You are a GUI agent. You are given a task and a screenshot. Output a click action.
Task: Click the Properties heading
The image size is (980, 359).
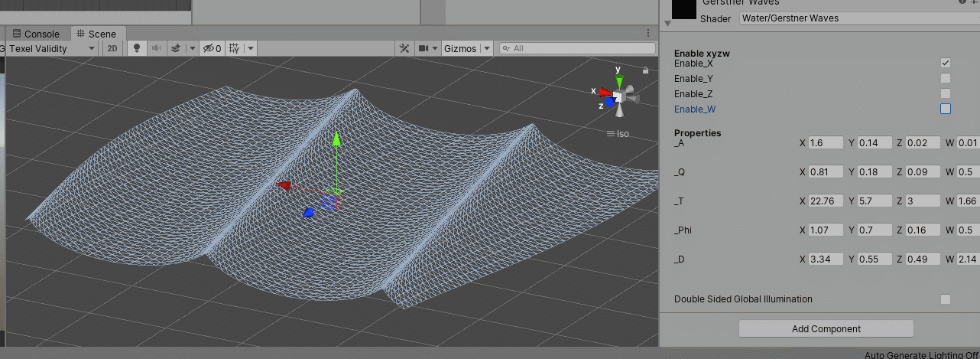pyautogui.click(x=697, y=132)
